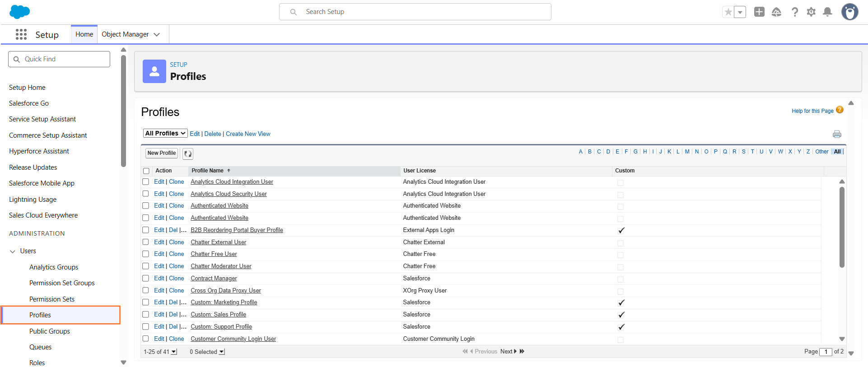Viewport: 868px width, 367px height.
Task: Expand row actions for B2B Reordering Portal Buyer Profile
Action: click(183, 230)
